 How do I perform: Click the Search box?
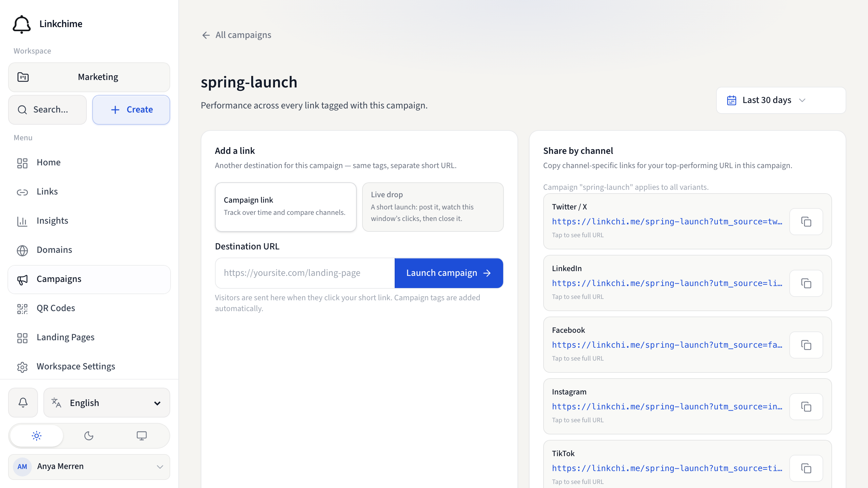point(47,110)
